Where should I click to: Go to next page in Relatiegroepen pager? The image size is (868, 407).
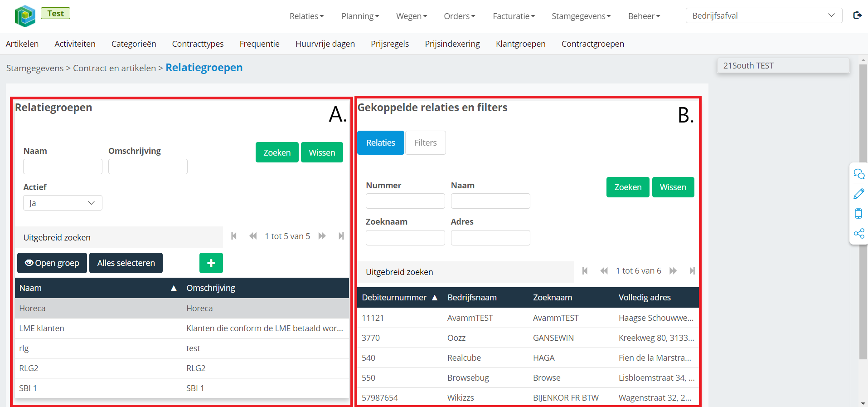322,236
